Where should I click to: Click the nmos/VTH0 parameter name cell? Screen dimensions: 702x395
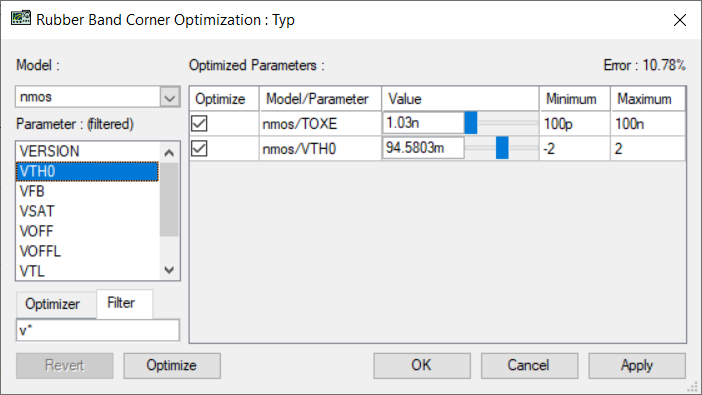point(321,148)
